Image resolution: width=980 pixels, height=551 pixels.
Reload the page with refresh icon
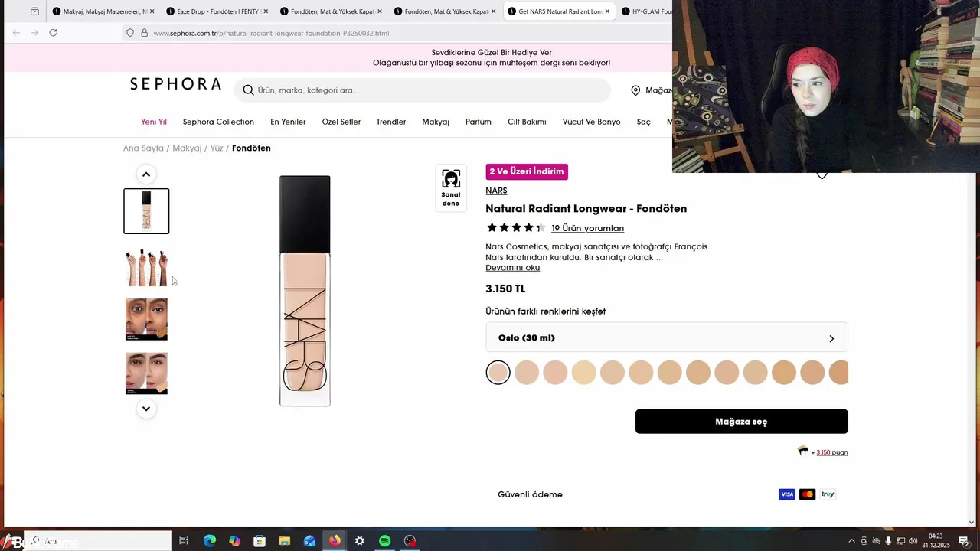tap(53, 32)
